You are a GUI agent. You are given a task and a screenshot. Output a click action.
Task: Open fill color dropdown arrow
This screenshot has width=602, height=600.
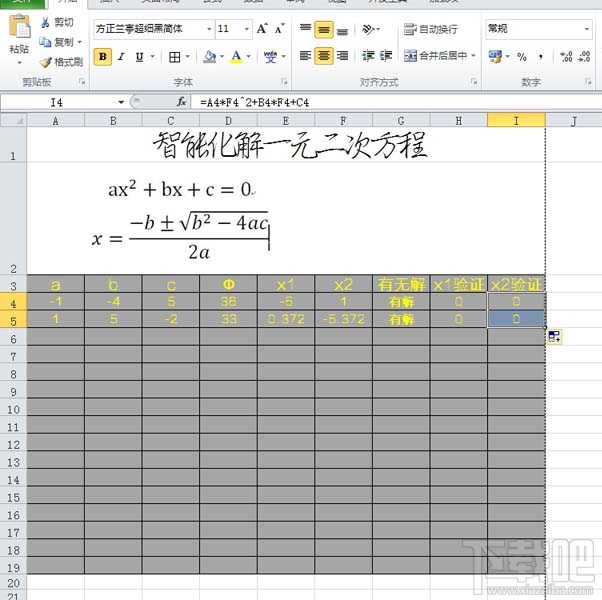pos(222,57)
